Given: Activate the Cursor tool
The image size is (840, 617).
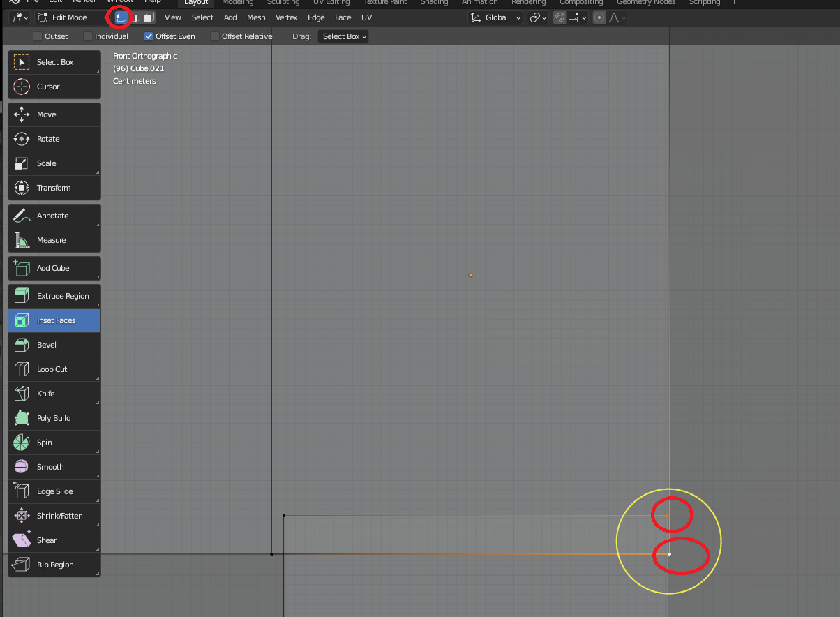Looking at the screenshot, I should pos(54,87).
